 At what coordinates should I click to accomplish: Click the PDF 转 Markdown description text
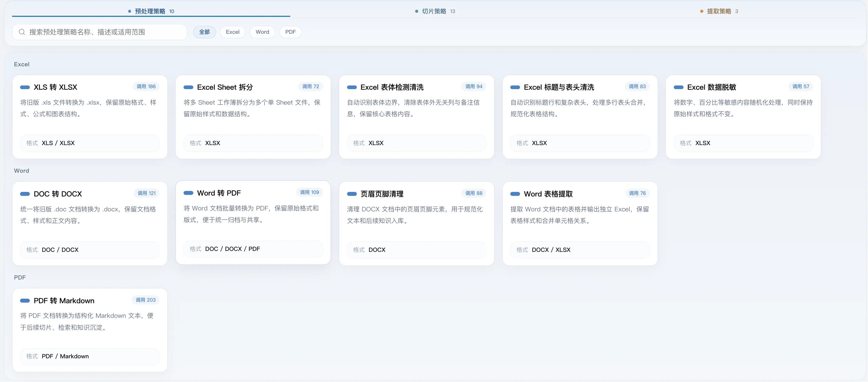click(87, 322)
